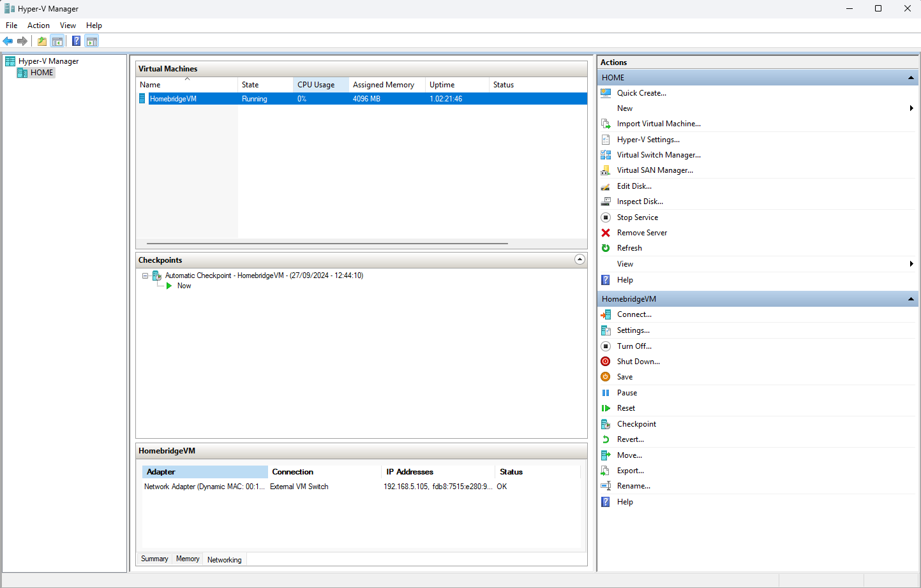This screenshot has width=921, height=588.
Task: Select the HomebridgeVM row in Virtual Machines
Action: tap(362, 99)
